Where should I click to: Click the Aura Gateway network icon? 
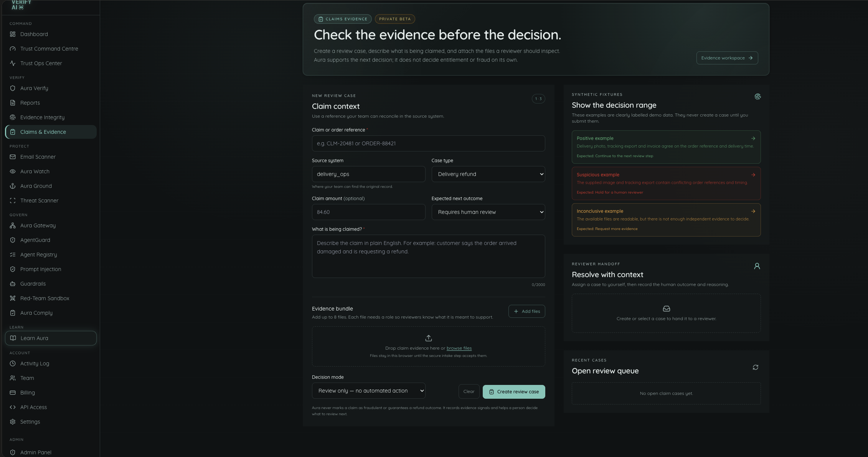pos(13,225)
